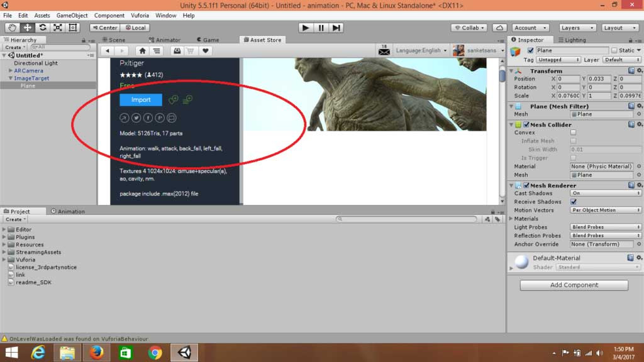Select the Rect transform tool

tap(72, 27)
